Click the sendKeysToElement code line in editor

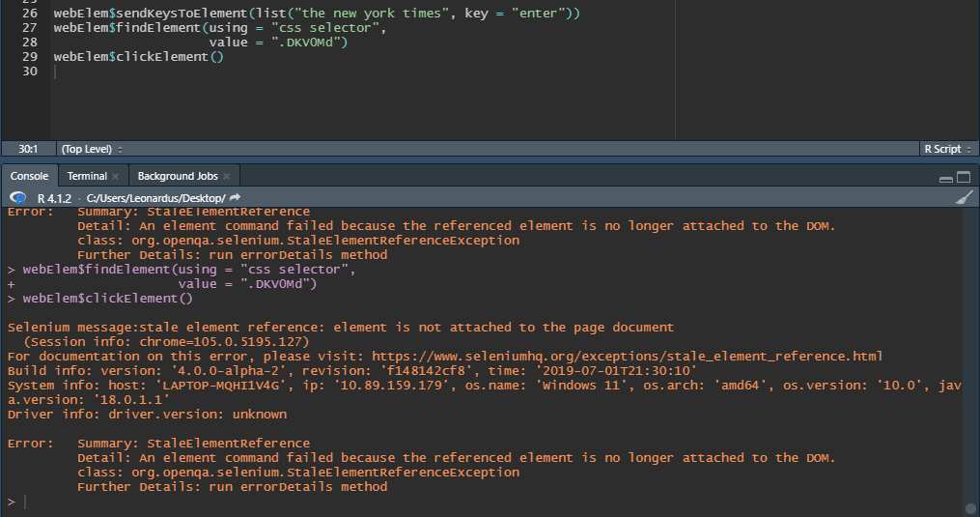click(317, 14)
